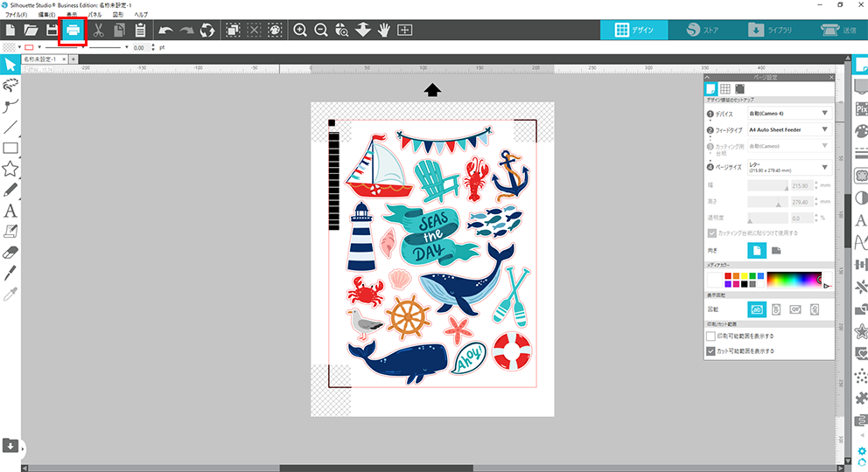Redo using the right curved arrow icon
Screen dimensions: 868x472
(186, 31)
